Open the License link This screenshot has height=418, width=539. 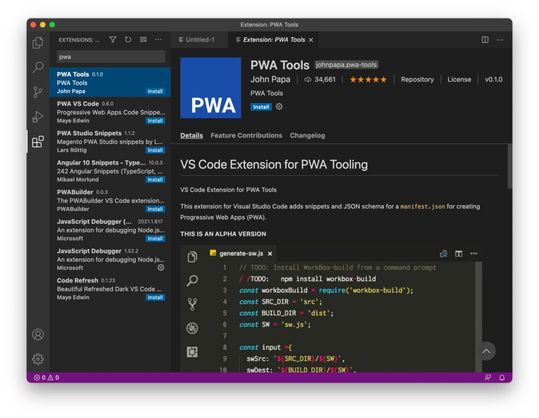(459, 79)
